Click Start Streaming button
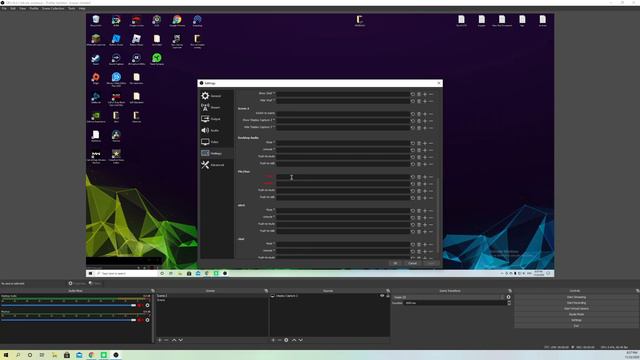This screenshot has height=360, width=640. pos(576,297)
